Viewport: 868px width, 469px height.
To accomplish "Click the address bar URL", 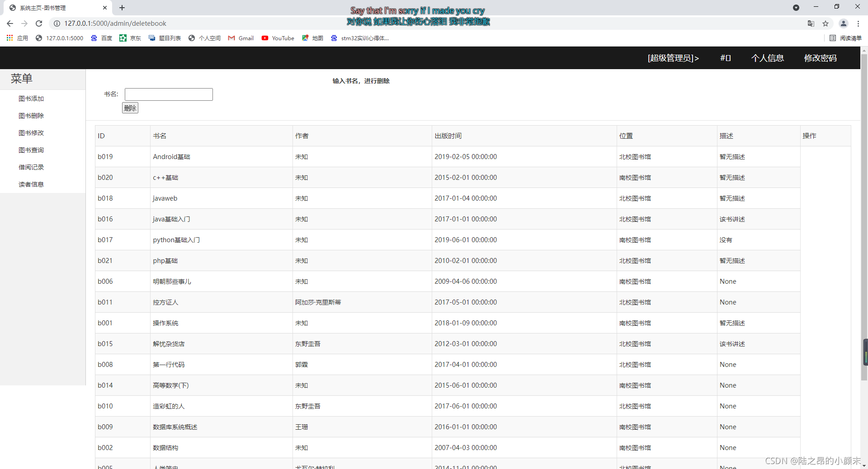I will coord(115,23).
